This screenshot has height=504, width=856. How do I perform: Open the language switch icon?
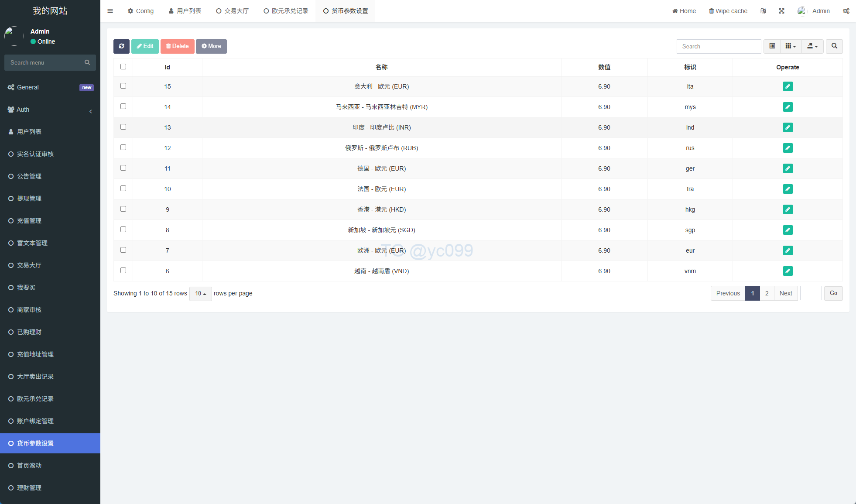click(x=763, y=11)
